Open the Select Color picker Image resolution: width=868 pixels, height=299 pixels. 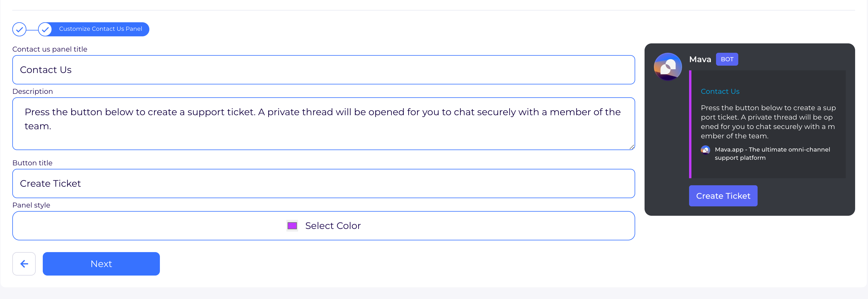click(x=332, y=225)
